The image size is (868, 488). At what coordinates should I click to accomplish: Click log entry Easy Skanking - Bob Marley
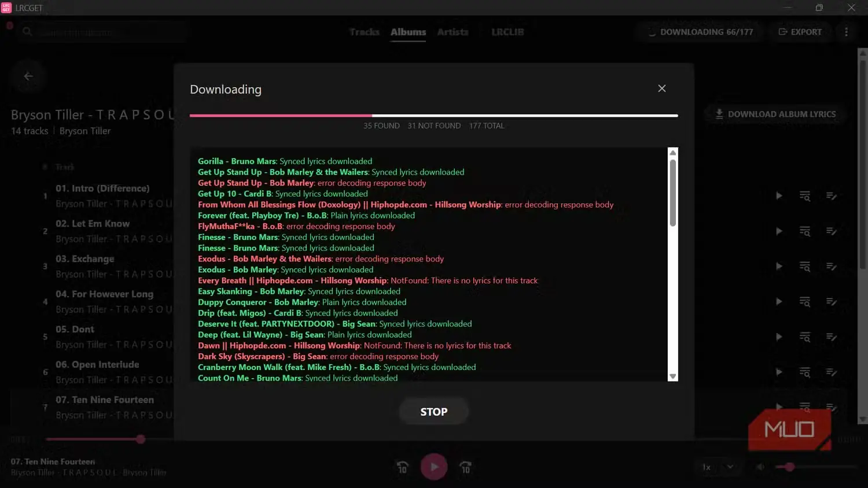coord(299,291)
